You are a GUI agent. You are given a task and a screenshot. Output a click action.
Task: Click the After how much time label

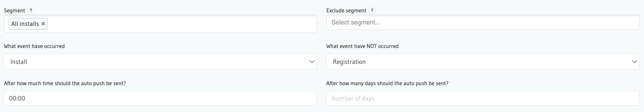click(65, 83)
